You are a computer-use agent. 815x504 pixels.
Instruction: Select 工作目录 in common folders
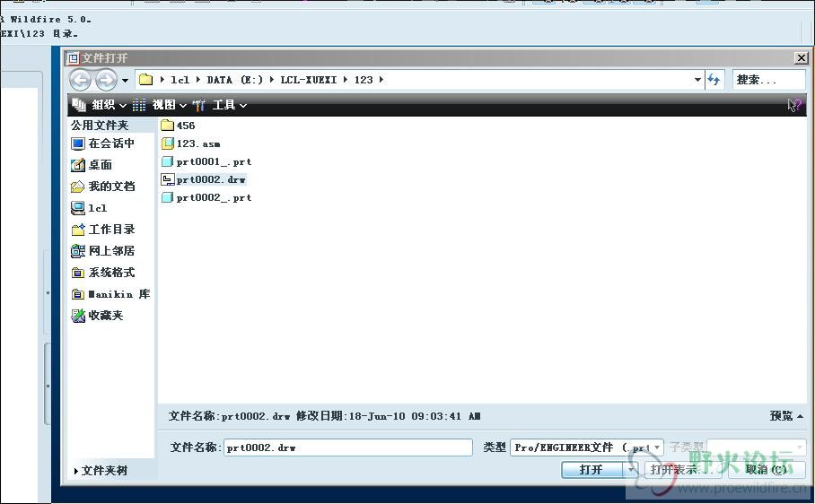click(x=103, y=230)
